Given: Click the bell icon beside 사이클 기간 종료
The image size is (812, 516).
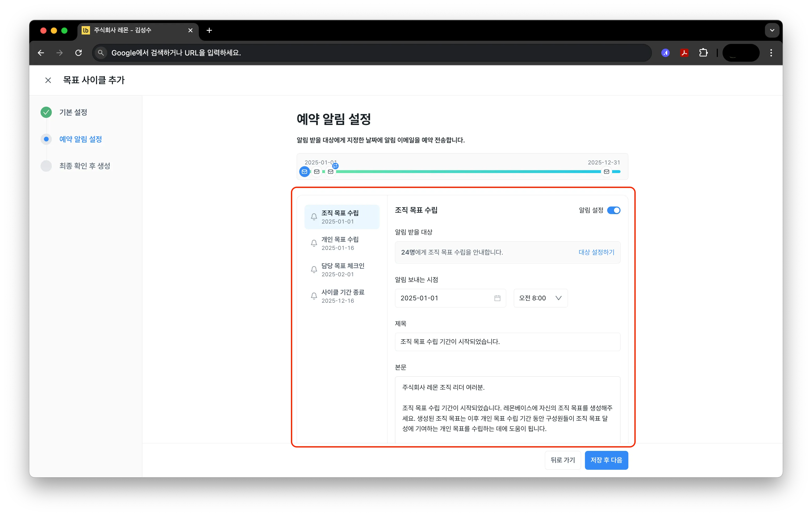Looking at the screenshot, I should click(x=314, y=296).
